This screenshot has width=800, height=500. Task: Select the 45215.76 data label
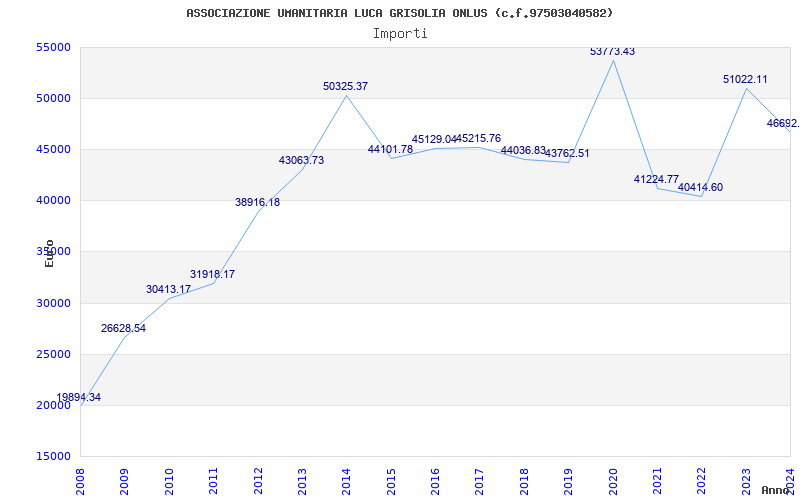pyautogui.click(x=479, y=139)
